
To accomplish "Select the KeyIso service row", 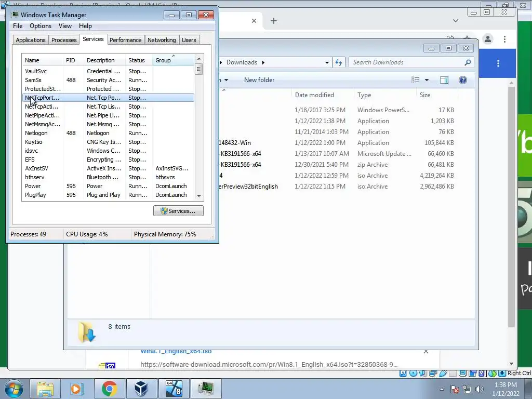I will click(108, 142).
